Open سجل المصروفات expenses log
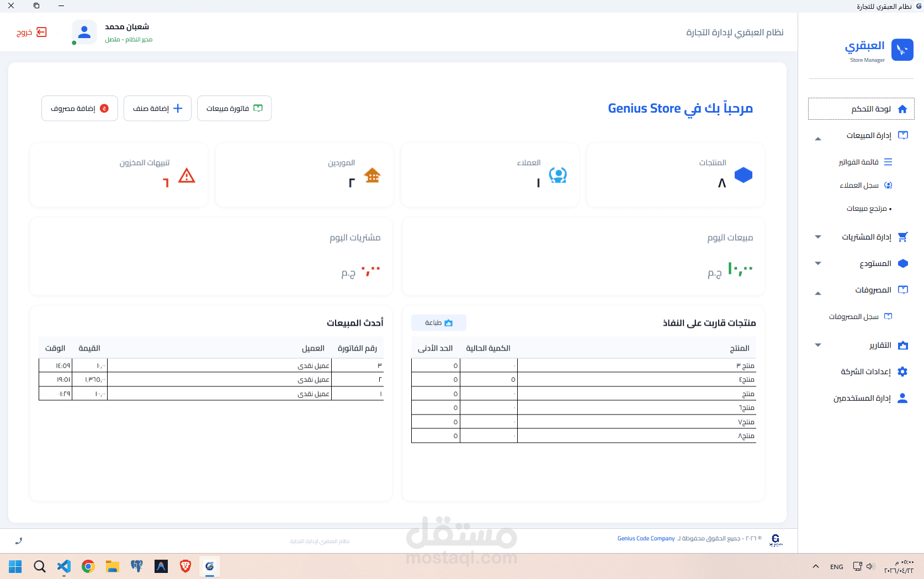Screen dimensions: 924x579 853,316
